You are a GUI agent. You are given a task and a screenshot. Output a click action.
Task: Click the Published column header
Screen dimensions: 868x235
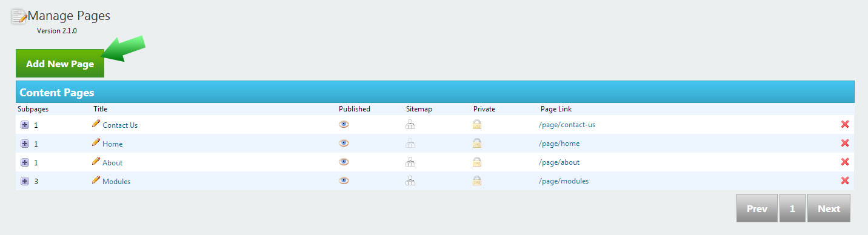(355, 109)
